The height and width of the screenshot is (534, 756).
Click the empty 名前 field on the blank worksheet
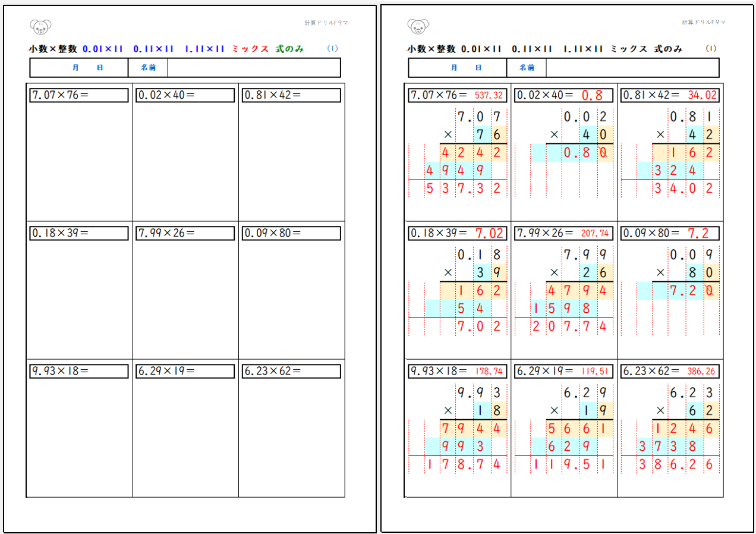253,68
